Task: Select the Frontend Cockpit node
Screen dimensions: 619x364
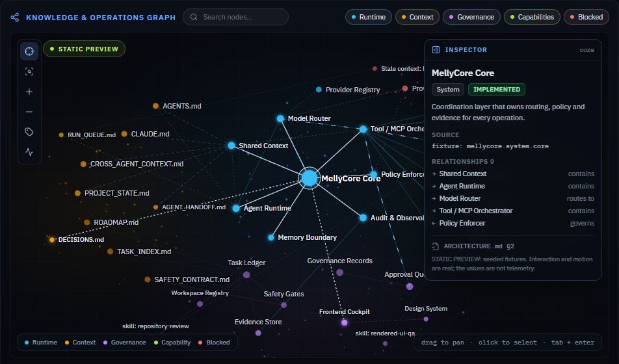Action: pyautogui.click(x=344, y=322)
